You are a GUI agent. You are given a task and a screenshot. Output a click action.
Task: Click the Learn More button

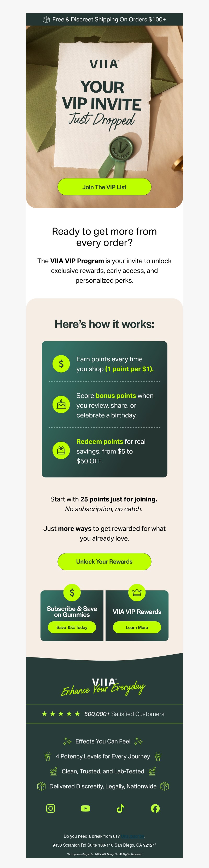(x=137, y=627)
